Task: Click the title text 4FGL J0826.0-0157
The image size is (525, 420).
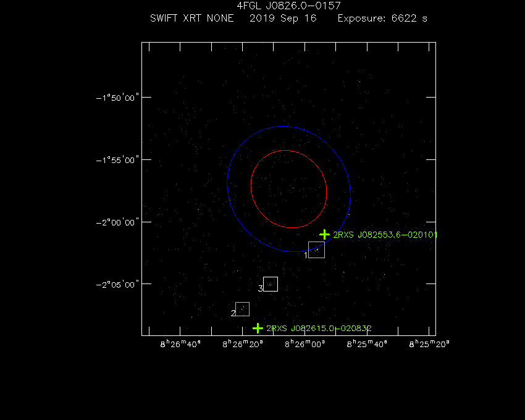Action: (x=288, y=6)
